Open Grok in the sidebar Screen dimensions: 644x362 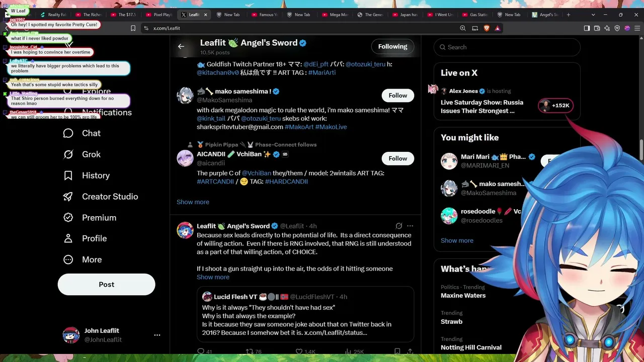[x=82, y=154]
